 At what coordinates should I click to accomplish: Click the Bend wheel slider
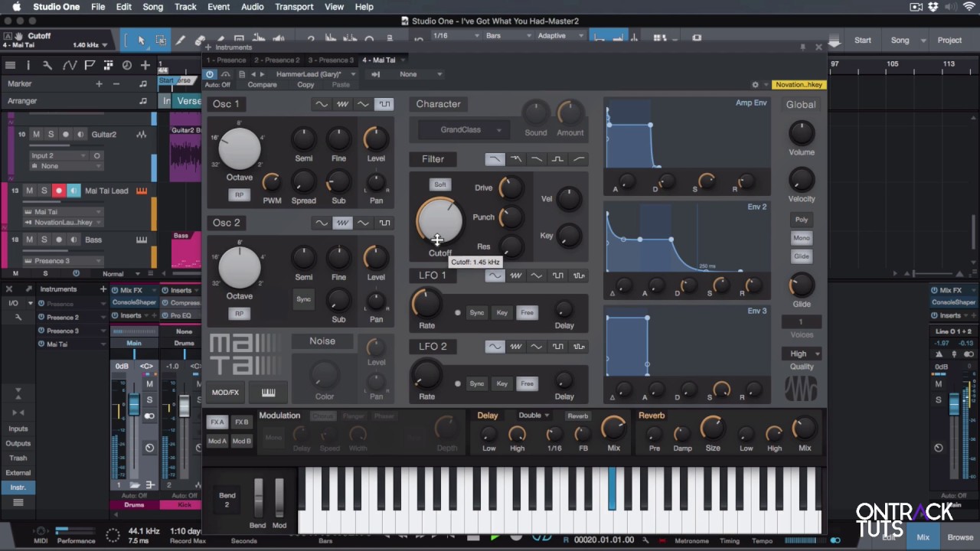pos(258,497)
